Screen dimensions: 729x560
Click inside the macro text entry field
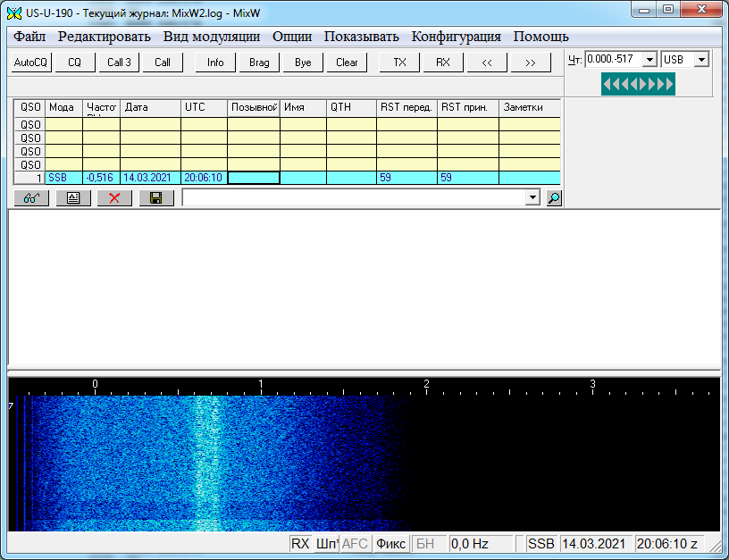[x=355, y=197]
